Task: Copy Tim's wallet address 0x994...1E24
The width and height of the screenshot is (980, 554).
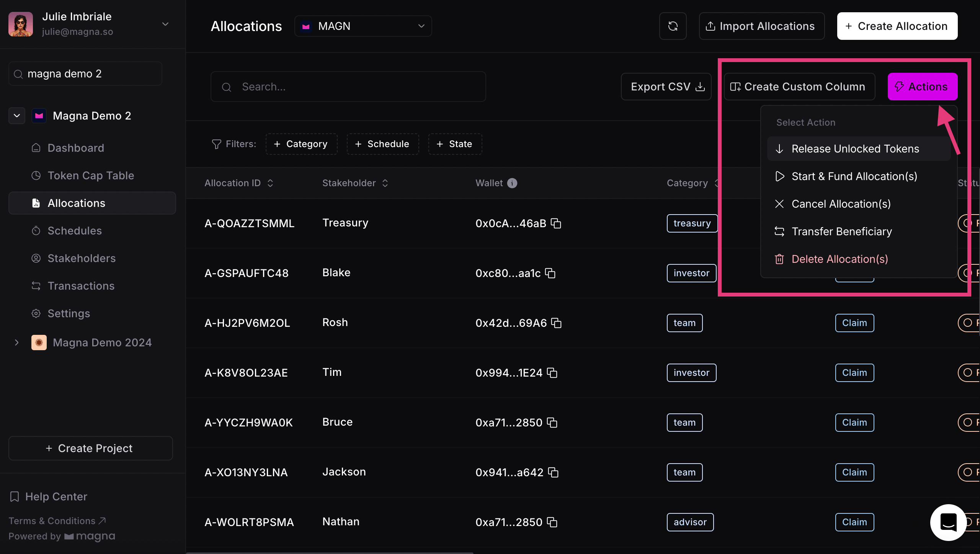Action: point(552,373)
